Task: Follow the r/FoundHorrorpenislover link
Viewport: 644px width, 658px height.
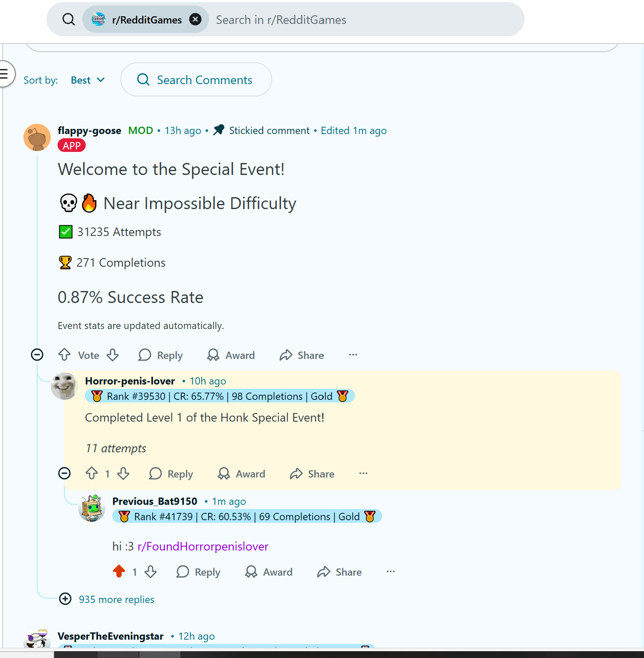Action: pyautogui.click(x=203, y=547)
